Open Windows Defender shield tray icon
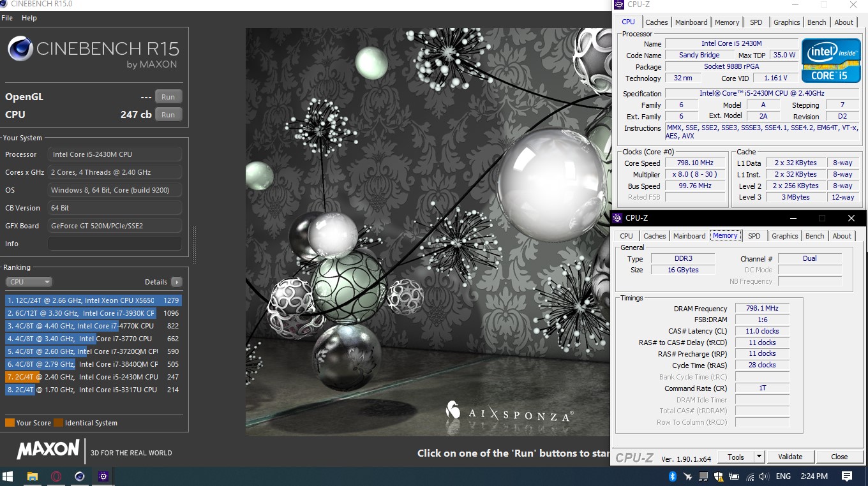 pyautogui.click(x=719, y=476)
